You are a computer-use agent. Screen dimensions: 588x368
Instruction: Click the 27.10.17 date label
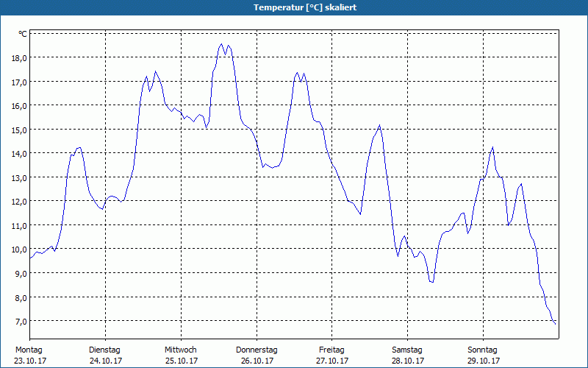(x=332, y=361)
